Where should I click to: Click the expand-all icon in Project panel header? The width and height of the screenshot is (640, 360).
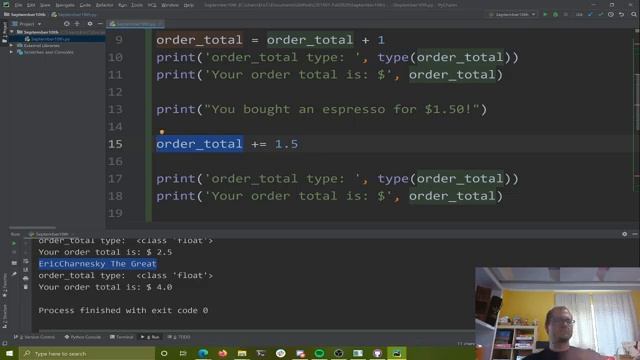click(x=77, y=24)
